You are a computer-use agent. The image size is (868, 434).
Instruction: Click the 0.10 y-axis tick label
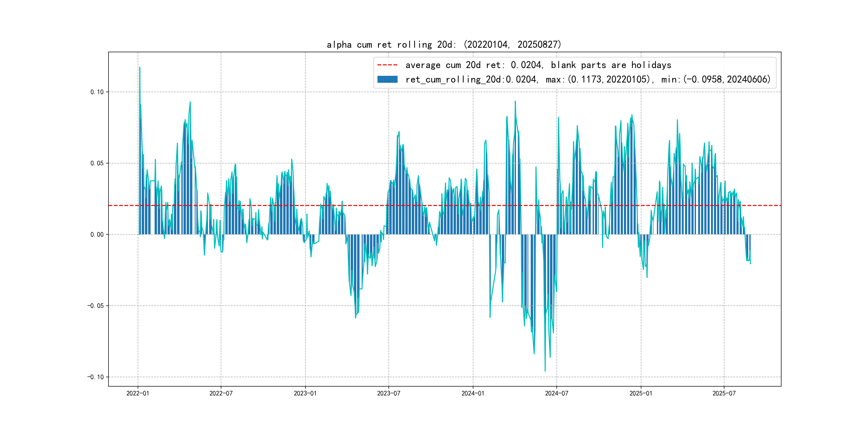click(97, 92)
